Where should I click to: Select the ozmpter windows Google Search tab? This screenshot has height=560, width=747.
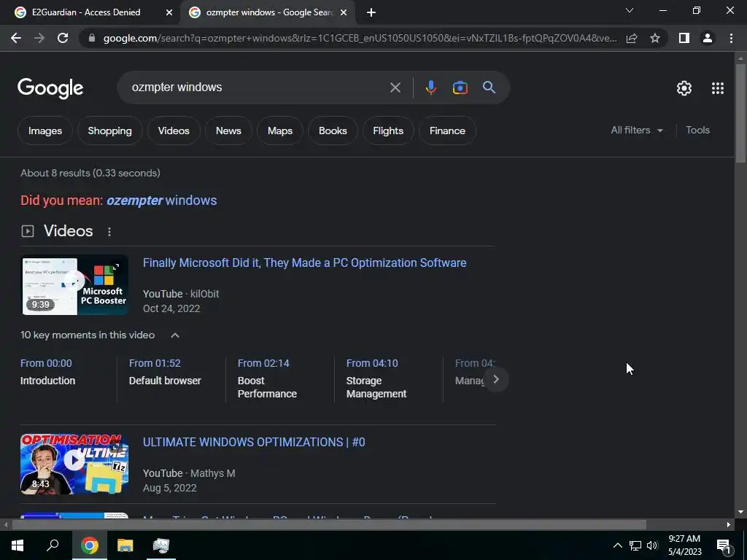[x=267, y=12]
